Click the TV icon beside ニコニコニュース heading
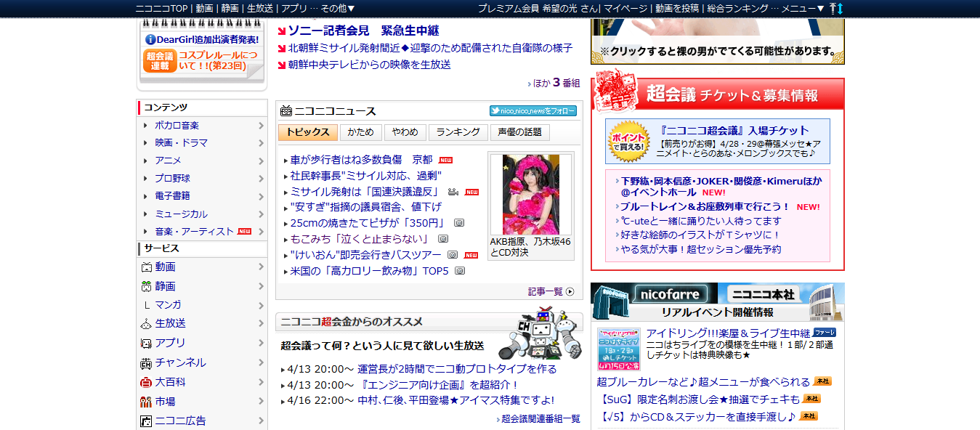 (286, 111)
